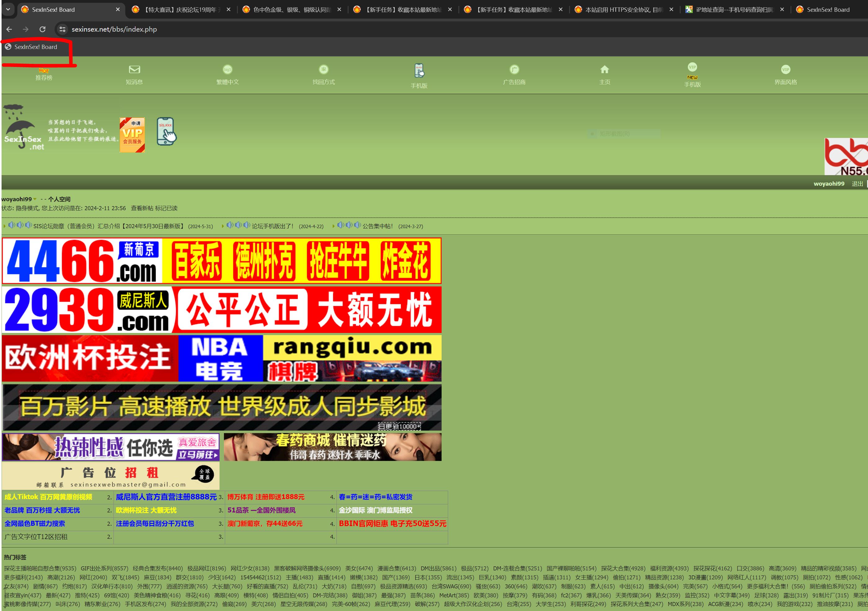Click the SexInSex.net umbrella logo

pyautogui.click(x=24, y=127)
